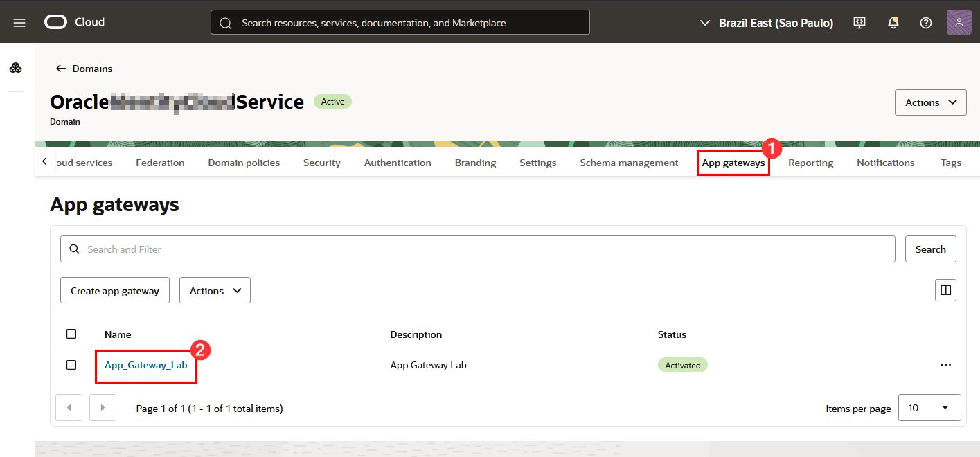Click the back arrow beside Domains
This screenshot has height=457, width=980.
click(62, 69)
